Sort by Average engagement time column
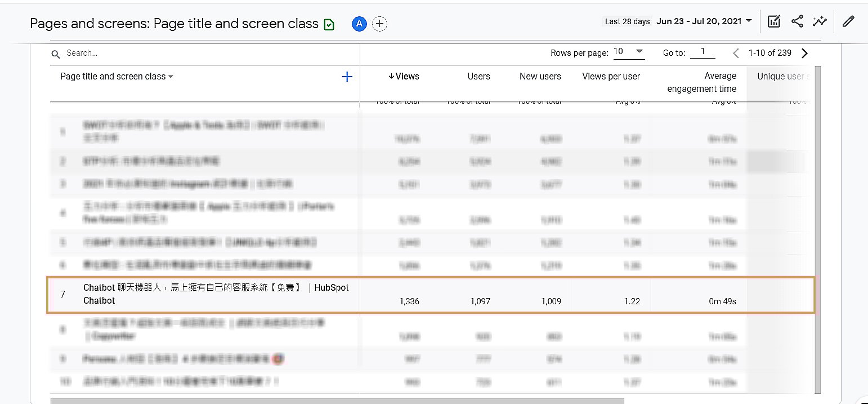The image size is (868, 404). click(x=701, y=82)
